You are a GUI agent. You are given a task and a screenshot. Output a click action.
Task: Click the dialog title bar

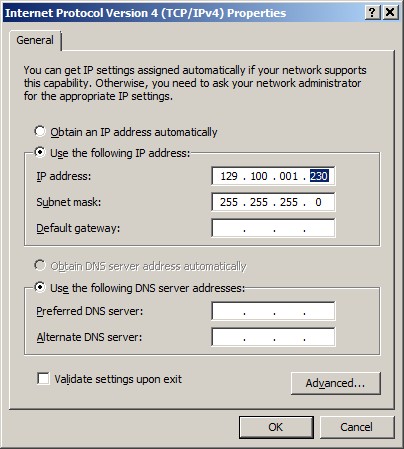(183, 13)
